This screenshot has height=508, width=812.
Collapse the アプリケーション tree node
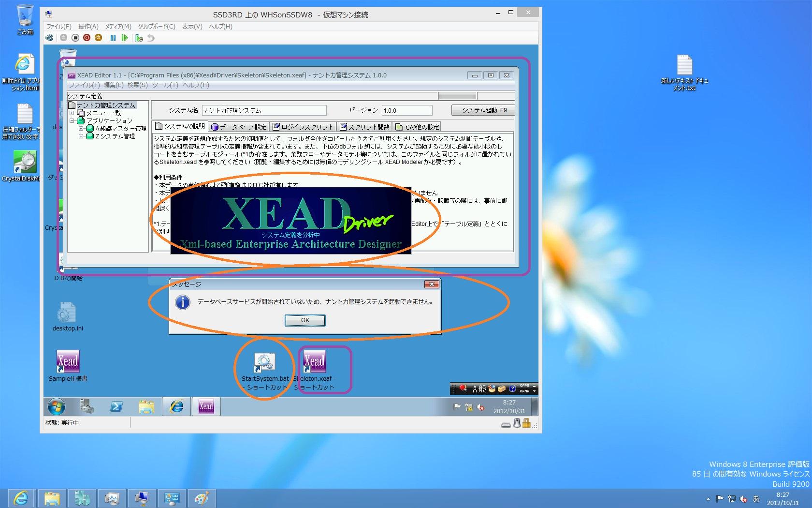pos(72,121)
